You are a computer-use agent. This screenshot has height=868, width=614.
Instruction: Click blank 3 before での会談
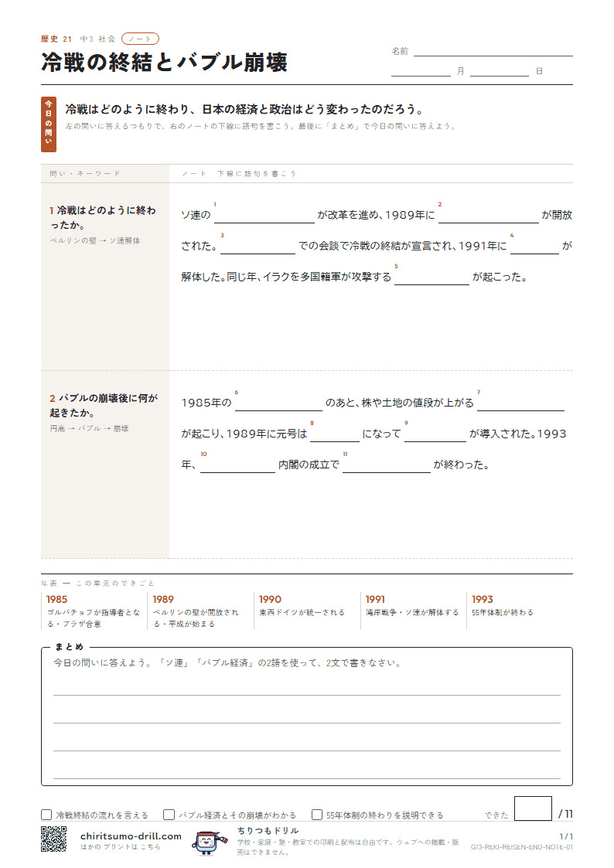258,247
